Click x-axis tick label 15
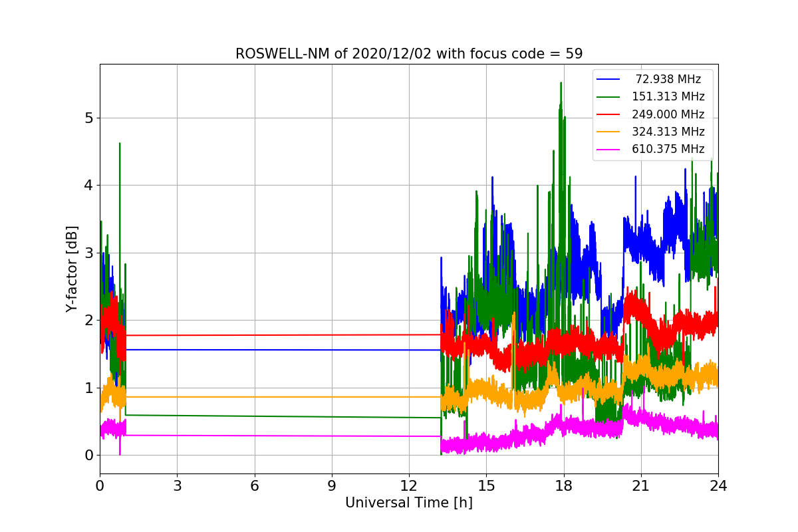The image size is (798, 532). [486, 486]
